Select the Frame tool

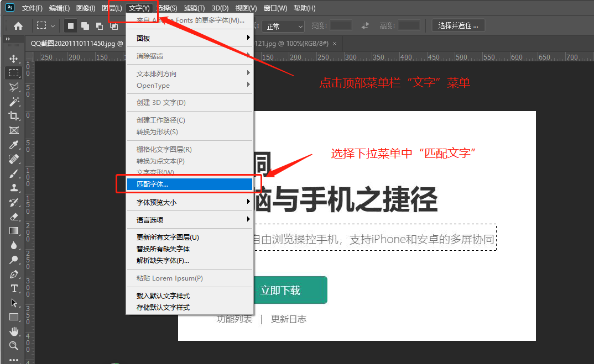click(14, 130)
